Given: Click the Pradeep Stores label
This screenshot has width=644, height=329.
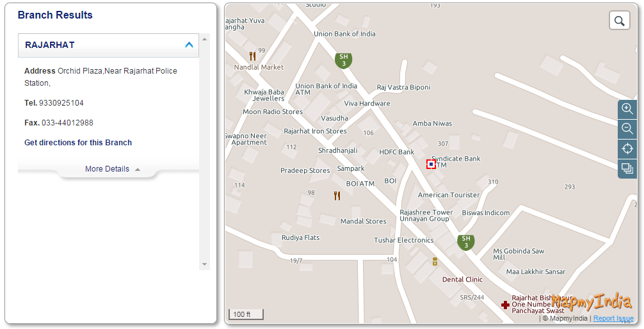Looking at the screenshot, I should point(305,170).
